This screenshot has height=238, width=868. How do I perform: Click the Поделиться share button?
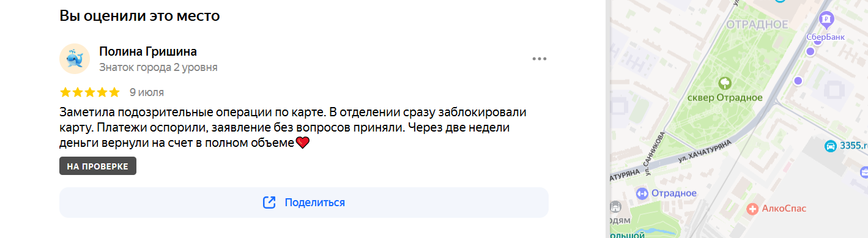click(303, 203)
